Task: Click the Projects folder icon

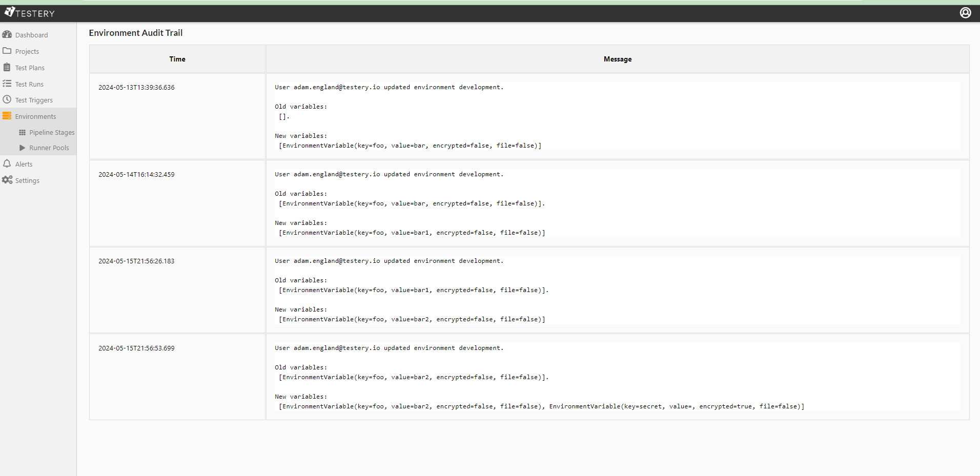Action: click(7, 51)
